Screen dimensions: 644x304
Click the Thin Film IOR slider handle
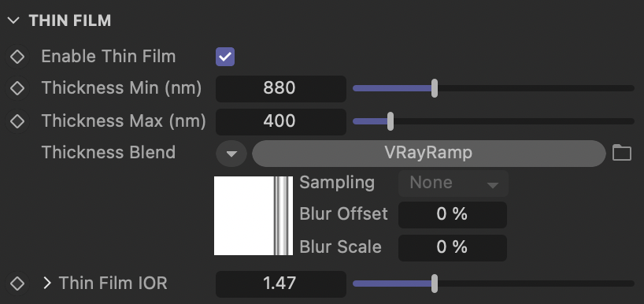click(435, 284)
